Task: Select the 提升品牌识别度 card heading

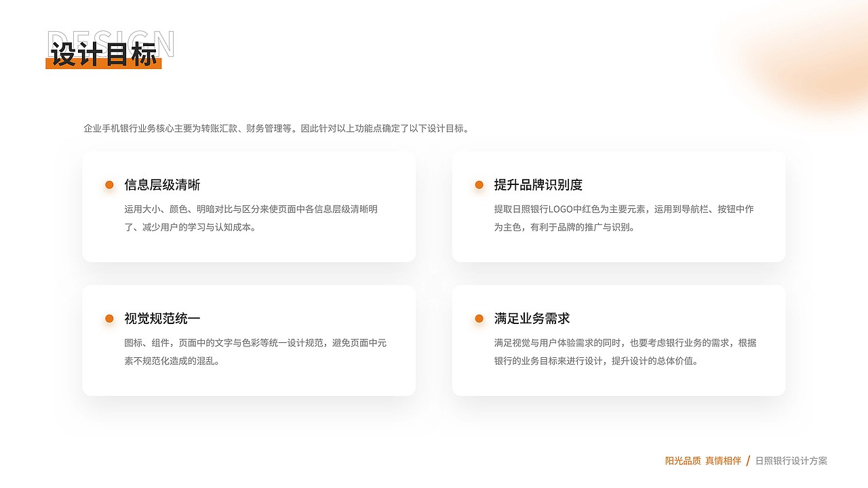Action: point(538,184)
